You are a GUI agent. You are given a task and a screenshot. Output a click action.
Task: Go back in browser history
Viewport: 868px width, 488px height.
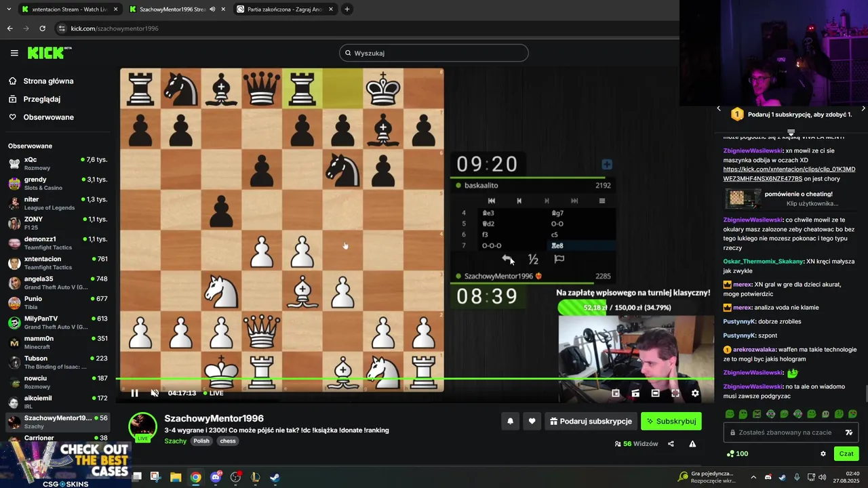[x=9, y=28]
